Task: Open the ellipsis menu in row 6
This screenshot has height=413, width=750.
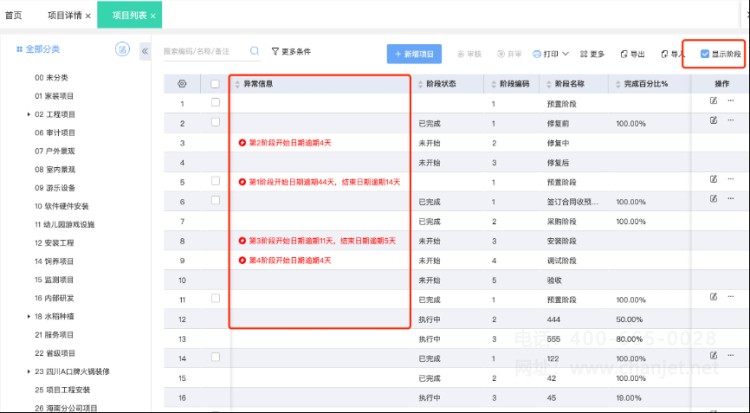Action: [730, 199]
